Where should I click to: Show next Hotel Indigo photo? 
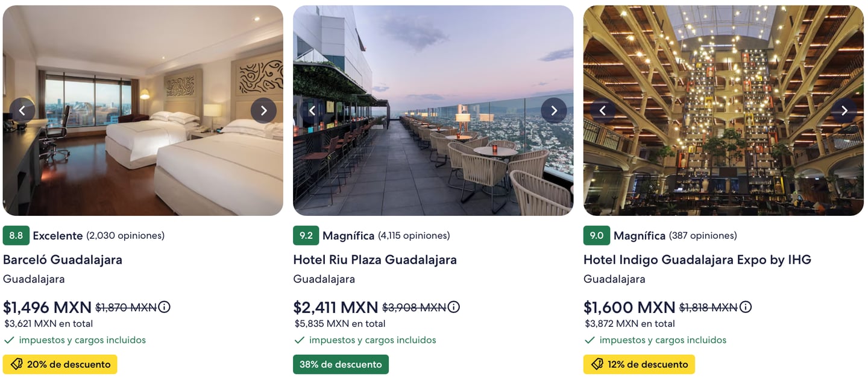tap(844, 110)
